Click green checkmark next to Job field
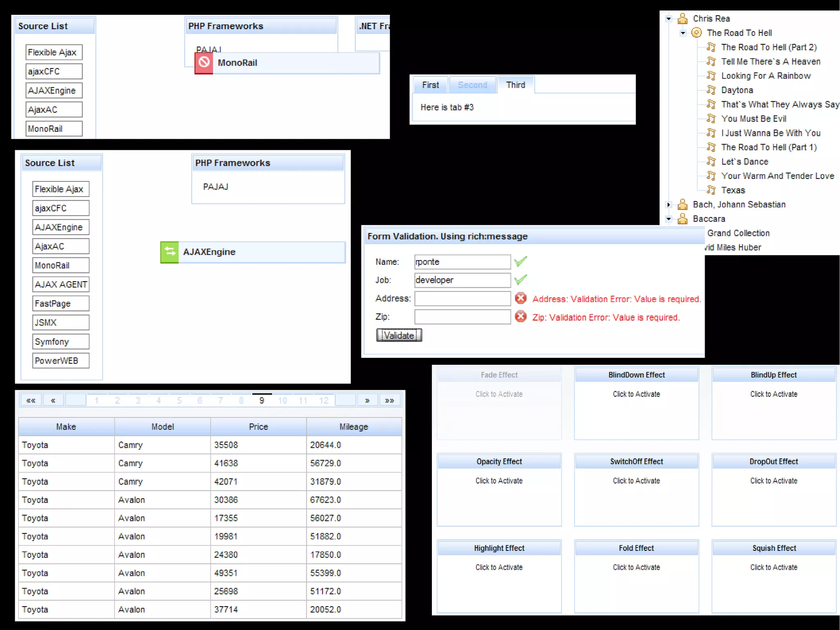The width and height of the screenshot is (840, 630). point(520,279)
